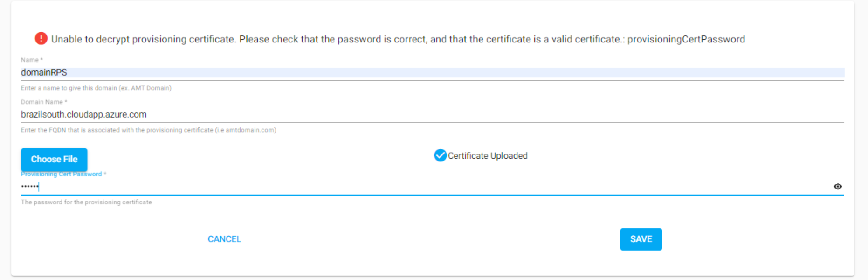868x280 pixels.
Task: Click the Choose File button
Action: coord(54,159)
